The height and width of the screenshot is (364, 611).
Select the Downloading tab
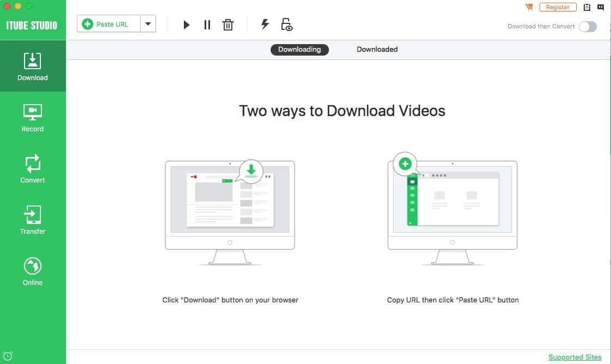[299, 49]
